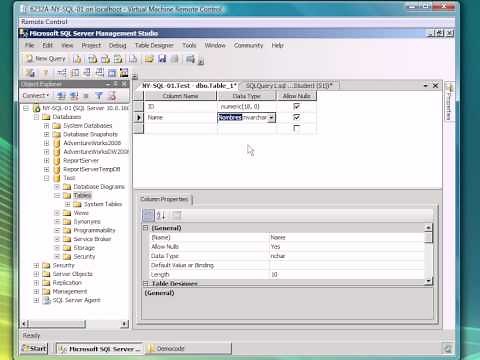Click the Object Explorer filter funnel icon
480x360 pixels.
(x=99, y=96)
